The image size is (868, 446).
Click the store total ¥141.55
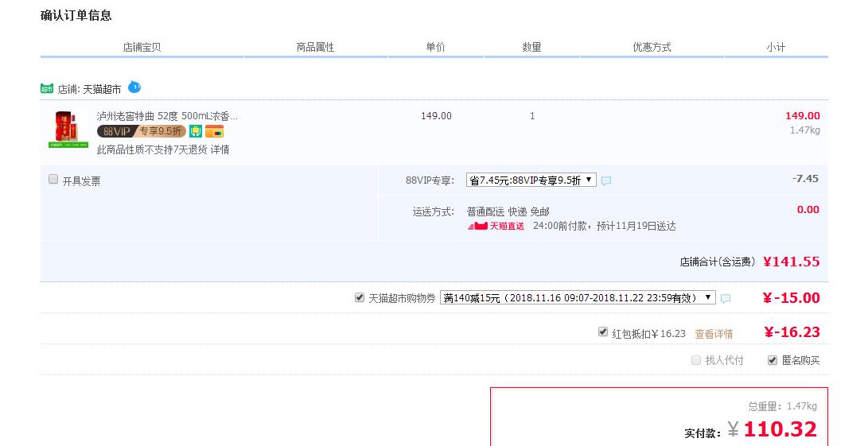click(791, 262)
